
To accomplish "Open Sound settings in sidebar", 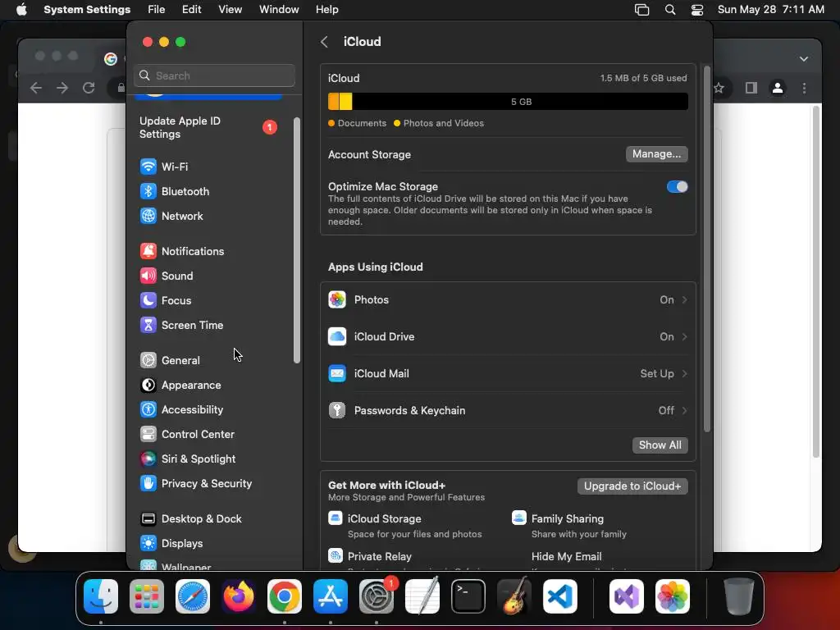I will click(167, 276).
